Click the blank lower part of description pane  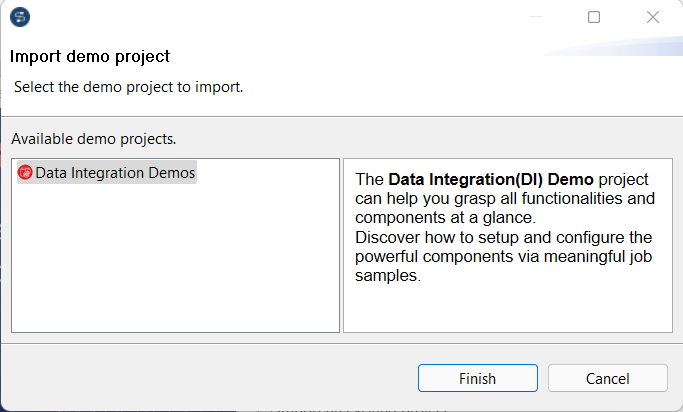click(507, 309)
